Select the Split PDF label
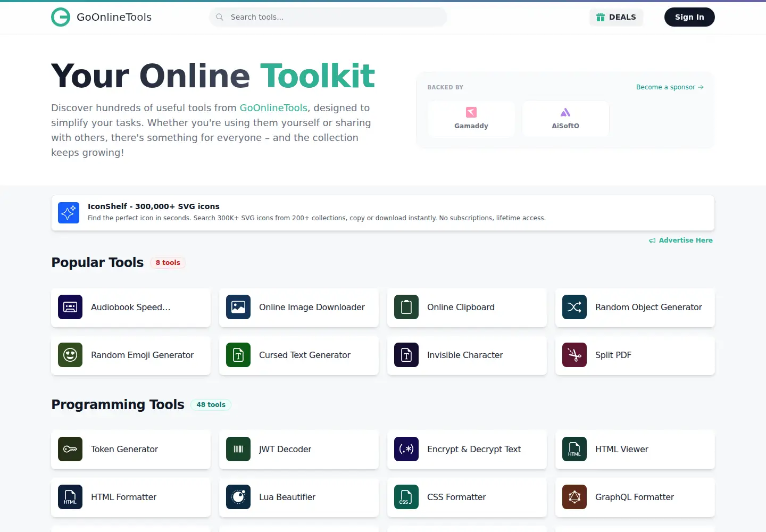 pos(613,355)
